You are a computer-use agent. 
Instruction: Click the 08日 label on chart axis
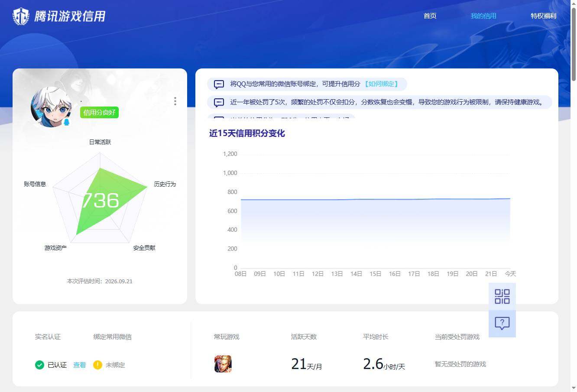pyautogui.click(x=240, y=274)
